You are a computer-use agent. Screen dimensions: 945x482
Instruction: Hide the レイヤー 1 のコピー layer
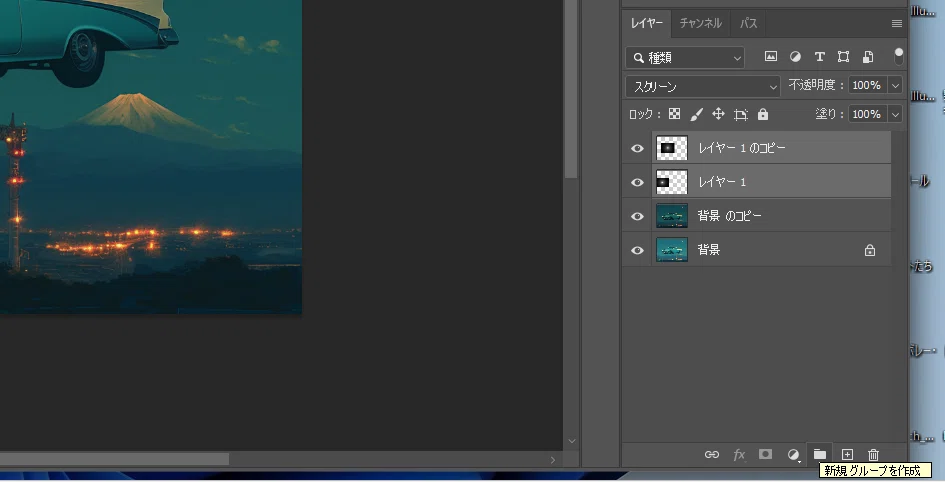click(637, 148)
